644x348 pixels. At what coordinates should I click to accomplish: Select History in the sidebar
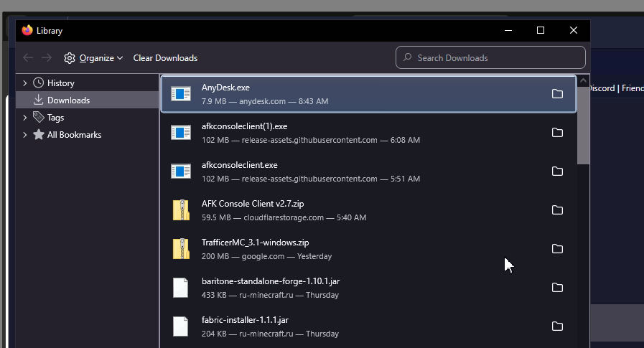[87, 83]
